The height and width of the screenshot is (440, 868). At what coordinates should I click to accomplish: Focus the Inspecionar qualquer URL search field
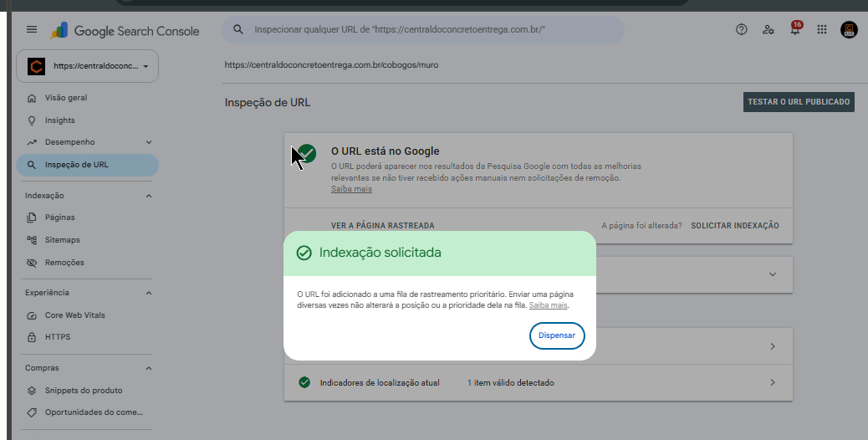pyautogui.click(x=423, y=30)
